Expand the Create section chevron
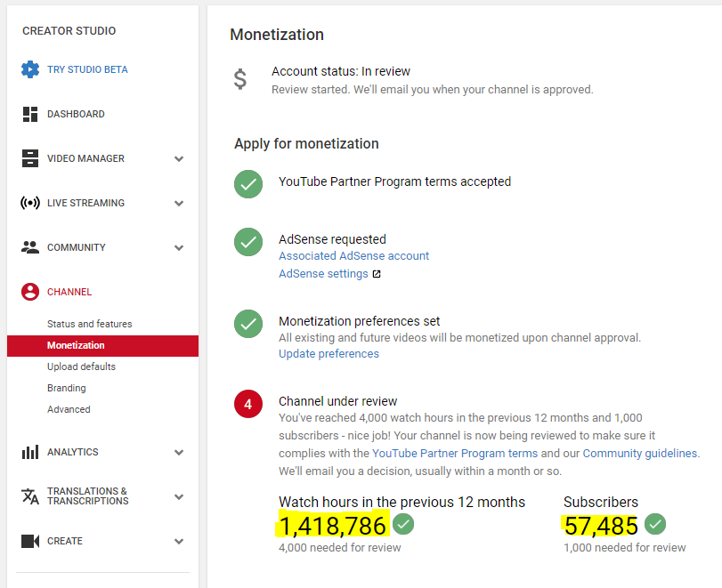Screen dimensions: 722x588 point(179,542)
